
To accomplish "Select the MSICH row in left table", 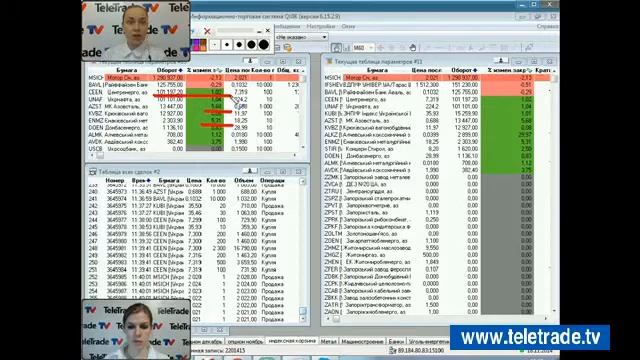I will 193,78.
